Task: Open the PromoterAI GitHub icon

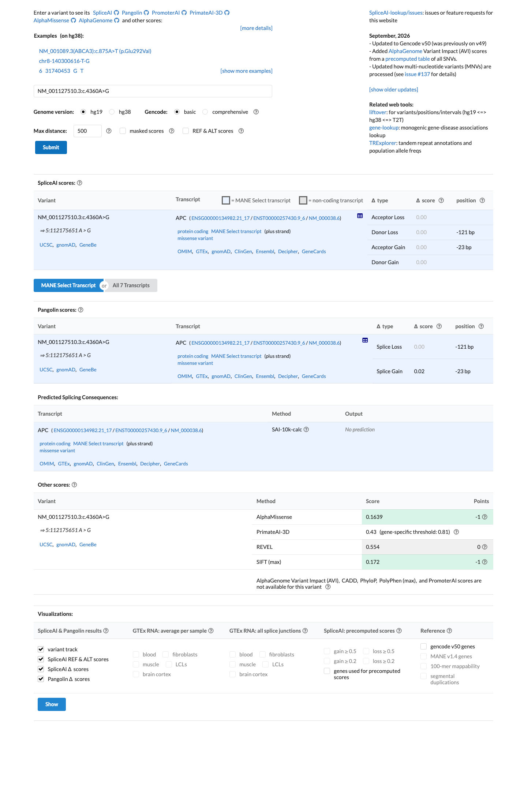Action: (x=184, y=13)
